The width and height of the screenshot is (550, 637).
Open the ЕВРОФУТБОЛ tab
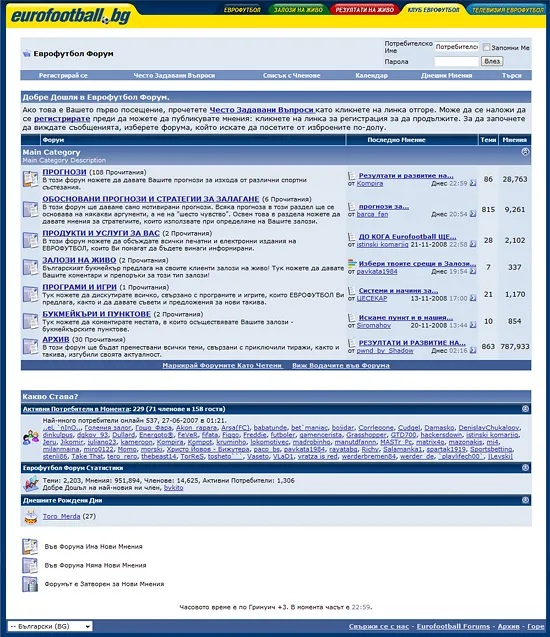(x=243, y=9)
